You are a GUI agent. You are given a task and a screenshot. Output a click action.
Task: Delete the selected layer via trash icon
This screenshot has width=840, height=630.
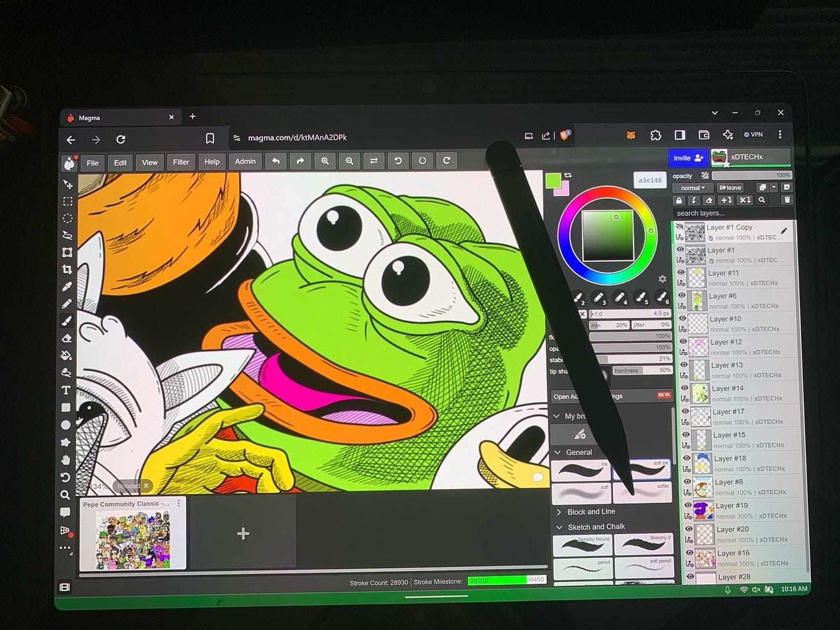coord(787,200)
